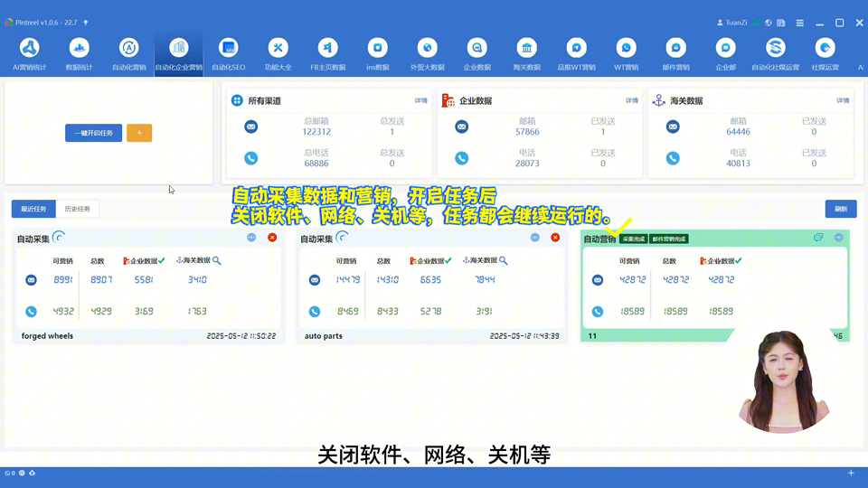The image size is (868, 488).
Task: Open more options on auto parts task
Action: coord(534,238)
